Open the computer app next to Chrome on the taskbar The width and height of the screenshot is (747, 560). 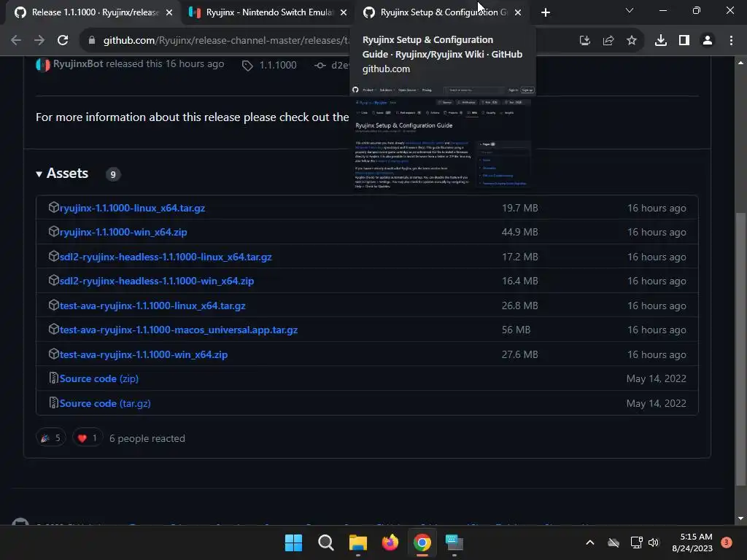(x=454, y=542)
